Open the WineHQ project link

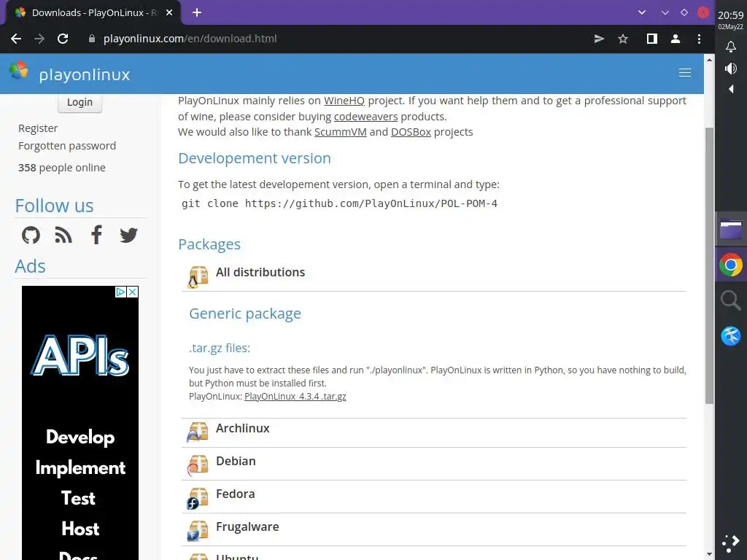tap(344, 101)
